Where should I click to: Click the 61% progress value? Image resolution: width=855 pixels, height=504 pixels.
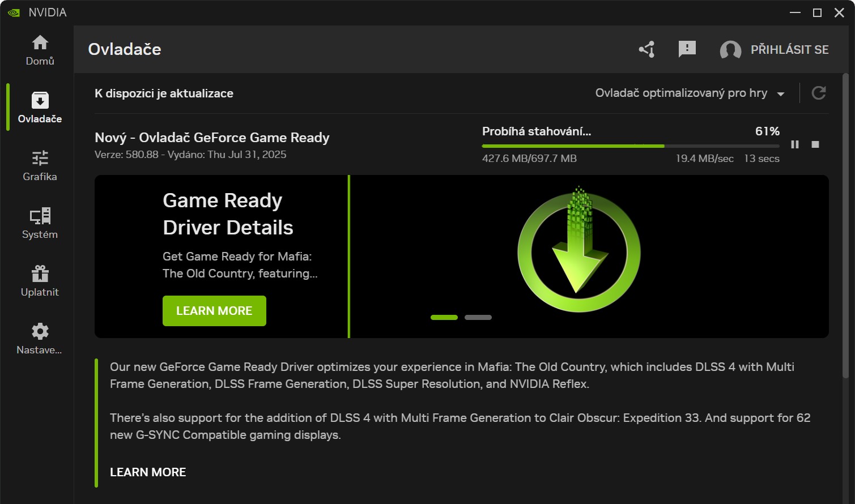(x=767, y=131)
